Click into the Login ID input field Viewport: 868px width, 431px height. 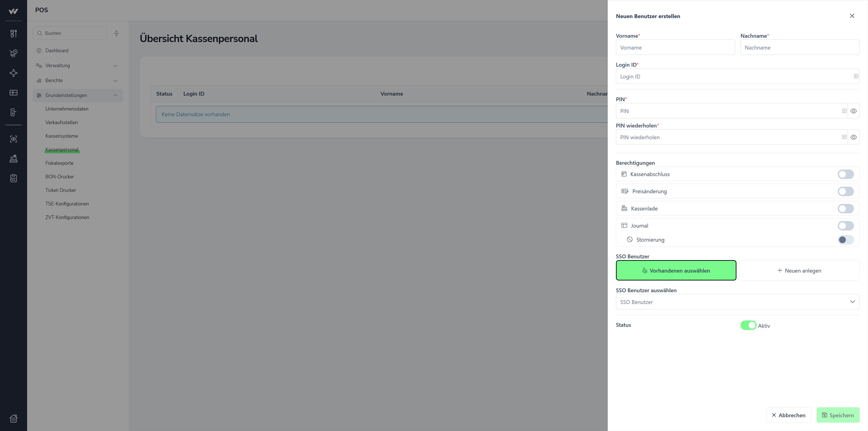[x=735, y=76]
